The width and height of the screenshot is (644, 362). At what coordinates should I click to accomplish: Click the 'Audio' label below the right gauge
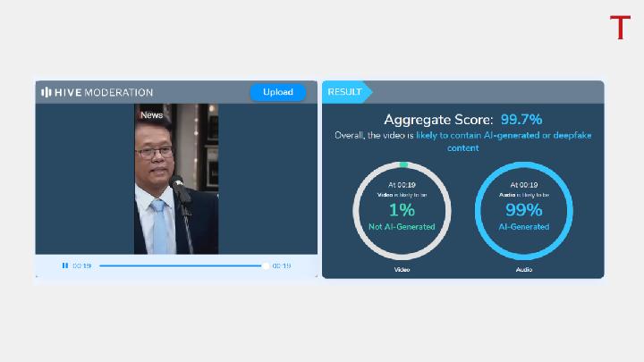click(x=524, y=269)
